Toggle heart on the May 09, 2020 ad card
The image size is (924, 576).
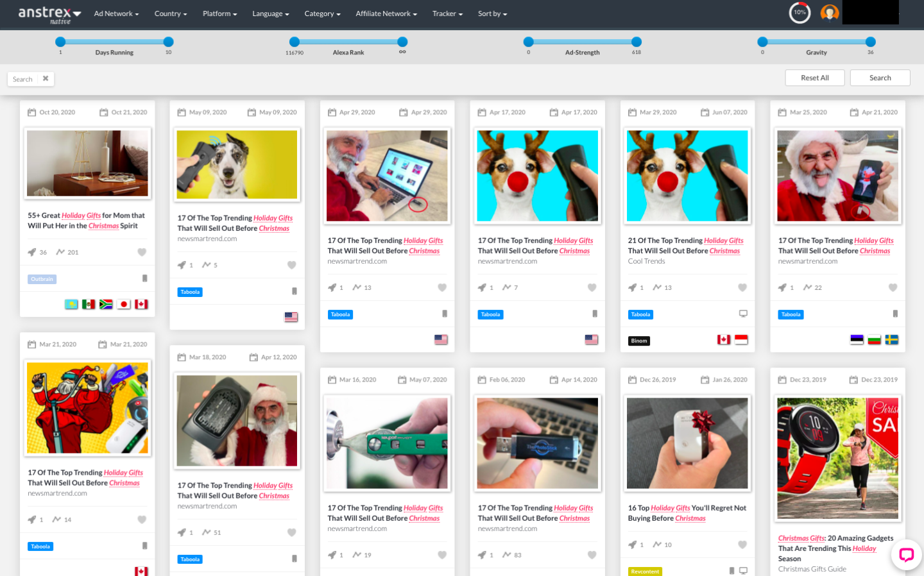[x=292, y=265]
